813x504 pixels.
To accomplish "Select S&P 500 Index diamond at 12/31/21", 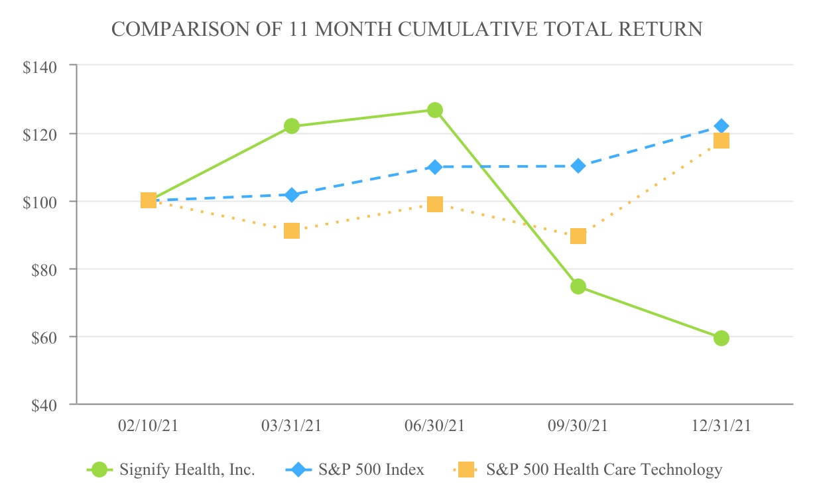I will (x=721, y=126).
